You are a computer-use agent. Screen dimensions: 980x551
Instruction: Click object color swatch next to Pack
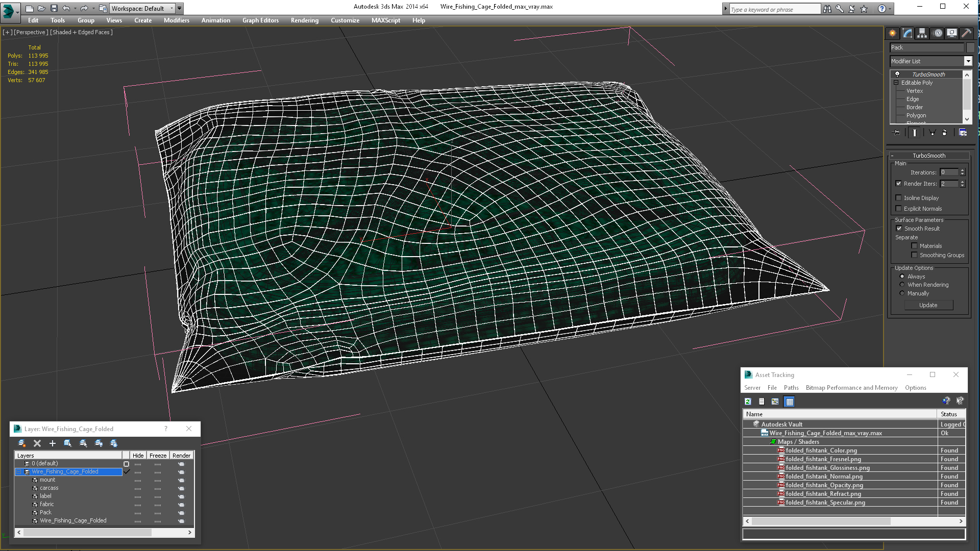pyautogui.click(x=970, y=47)
